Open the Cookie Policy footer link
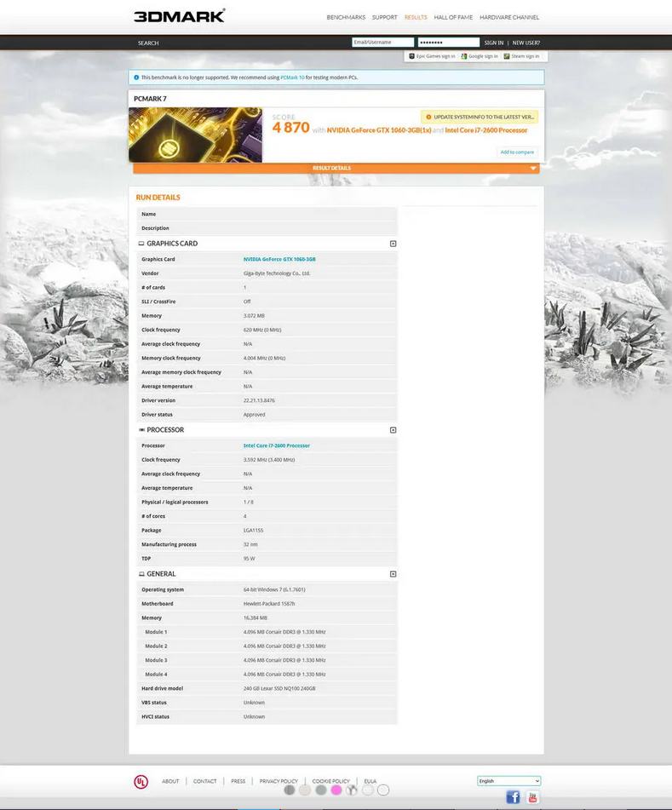This screenshot has width=672, height=810. click(x=330, y=781)
